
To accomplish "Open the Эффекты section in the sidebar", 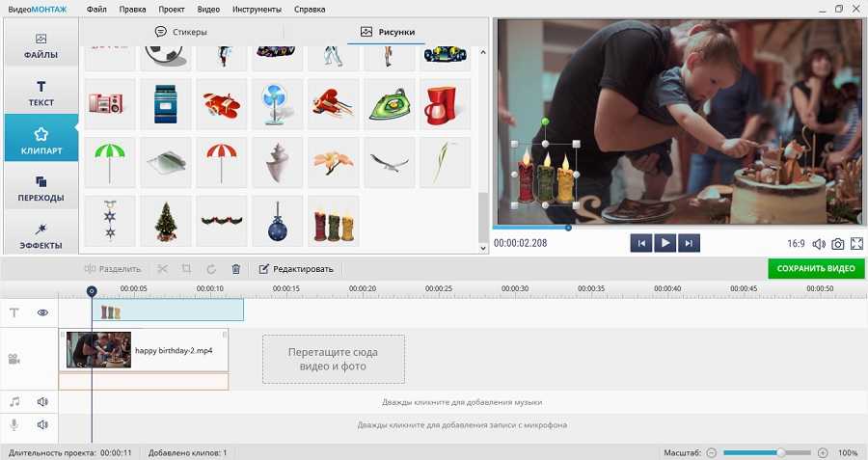I will click(x=41, y=234).
